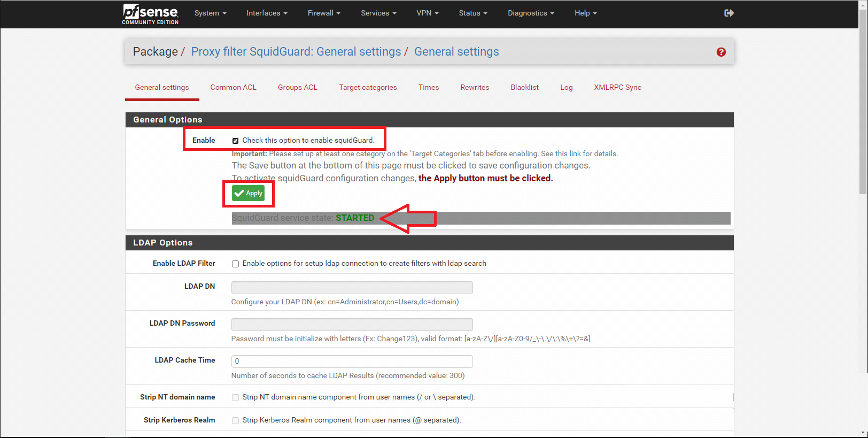This screenshot has width=868, height=438.
Task: Select the General settings tab
Action: click(x=162, y=87)
